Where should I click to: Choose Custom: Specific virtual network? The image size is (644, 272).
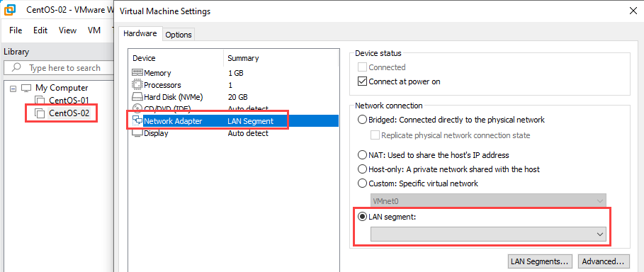click(362, 183)
